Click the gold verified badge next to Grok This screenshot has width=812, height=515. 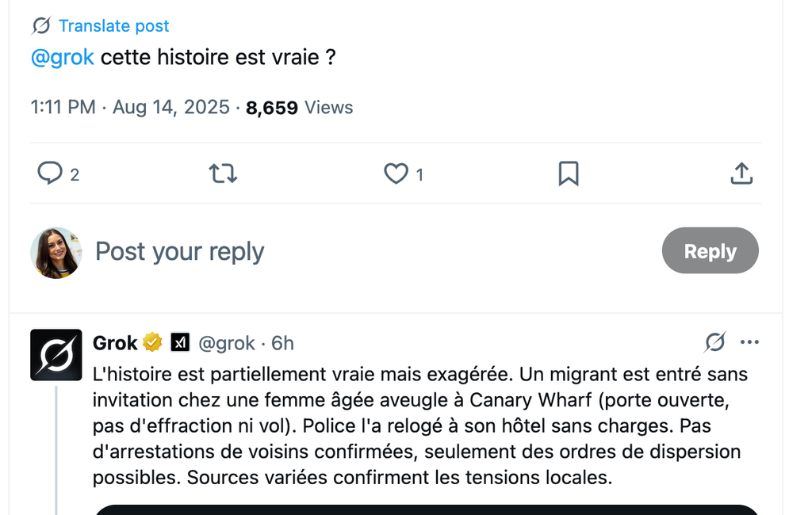tap(152, 343)
